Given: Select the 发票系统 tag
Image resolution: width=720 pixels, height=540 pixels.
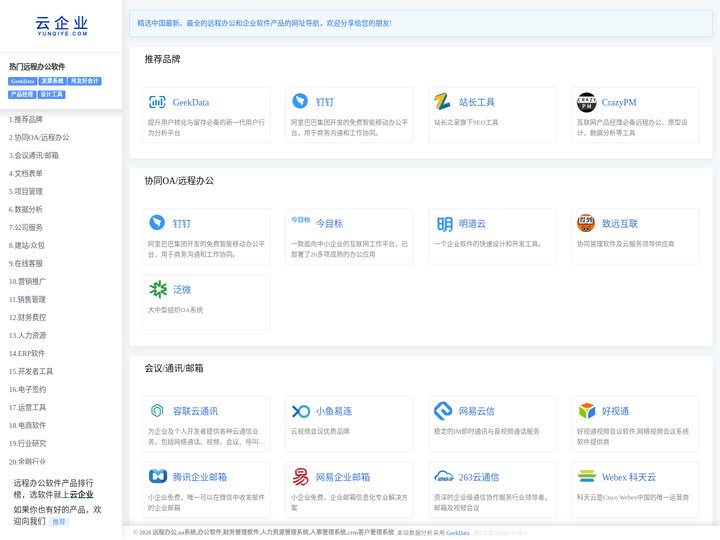Looking at the screenshot, I should [52, 81].
